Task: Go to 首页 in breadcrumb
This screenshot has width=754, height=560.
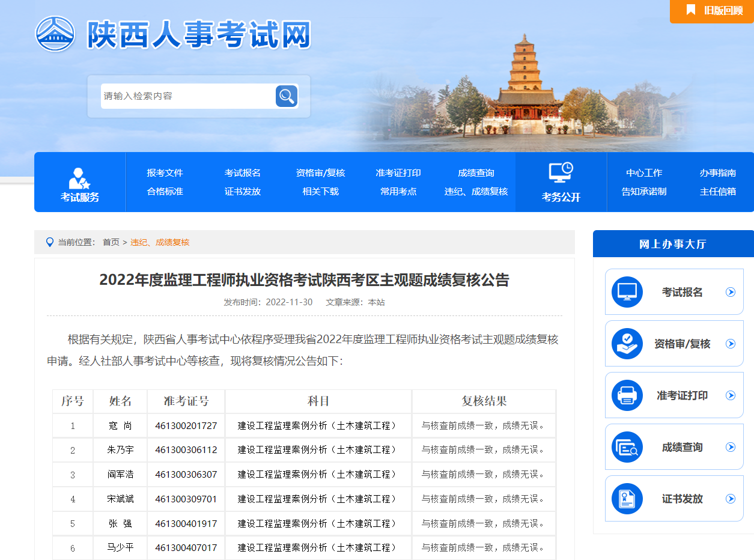Action: [x=111, y=242]
